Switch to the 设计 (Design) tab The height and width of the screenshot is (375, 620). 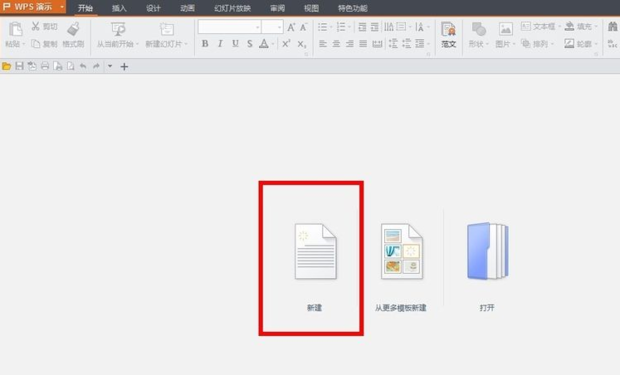153,8
